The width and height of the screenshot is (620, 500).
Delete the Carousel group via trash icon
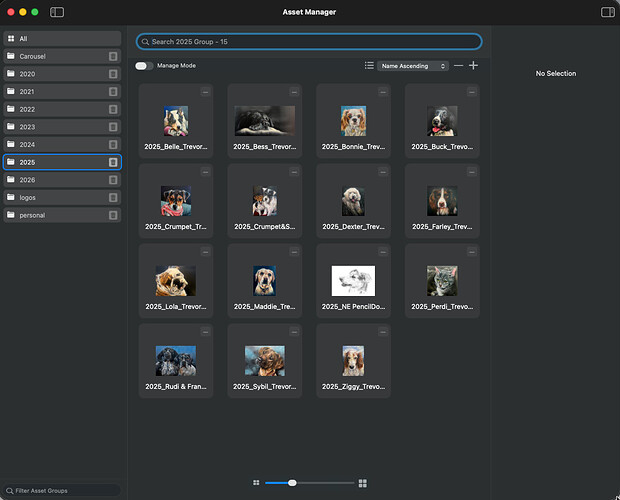click(x=114, y=57)
